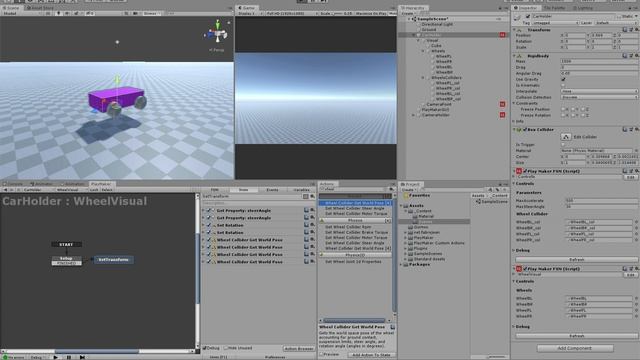Viewport: 640px width, 360px height.
Task: Toggle the Is Kinematic checkbox
Action: pyautogui.click(x=563, y=85)
